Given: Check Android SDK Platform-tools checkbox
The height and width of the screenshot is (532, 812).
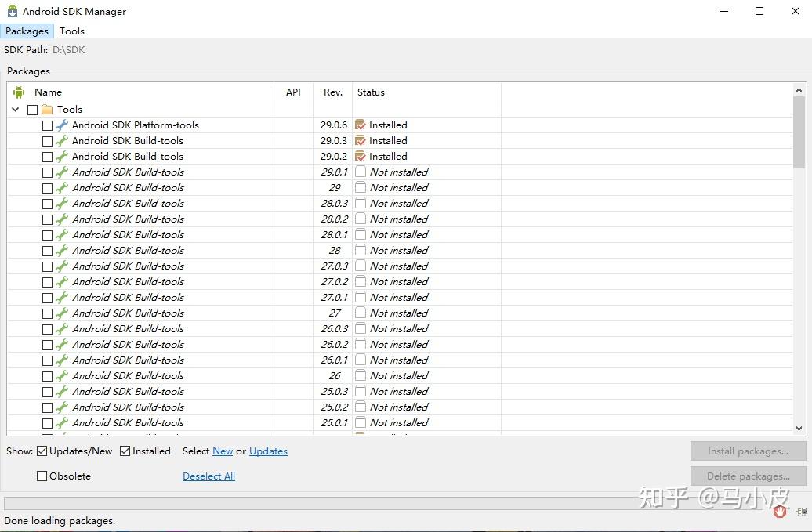Looking at the screenshot, I should click(x=47, y=126).
